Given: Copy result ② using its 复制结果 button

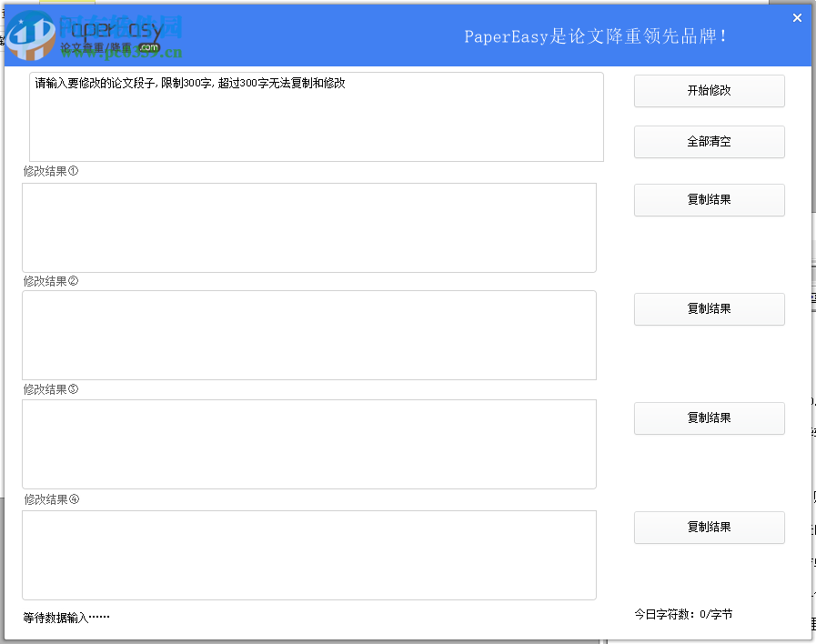Looking at the screenshot, I should click(x=709, y=309).
